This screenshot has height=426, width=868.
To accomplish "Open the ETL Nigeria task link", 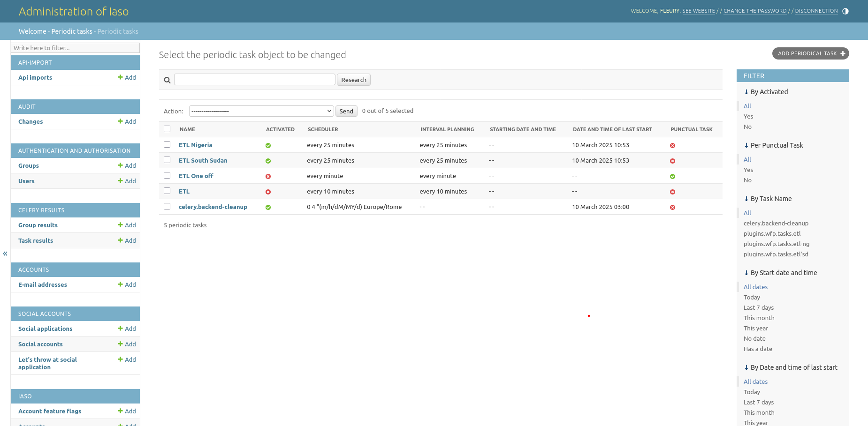I will click(x=195, y=145).
